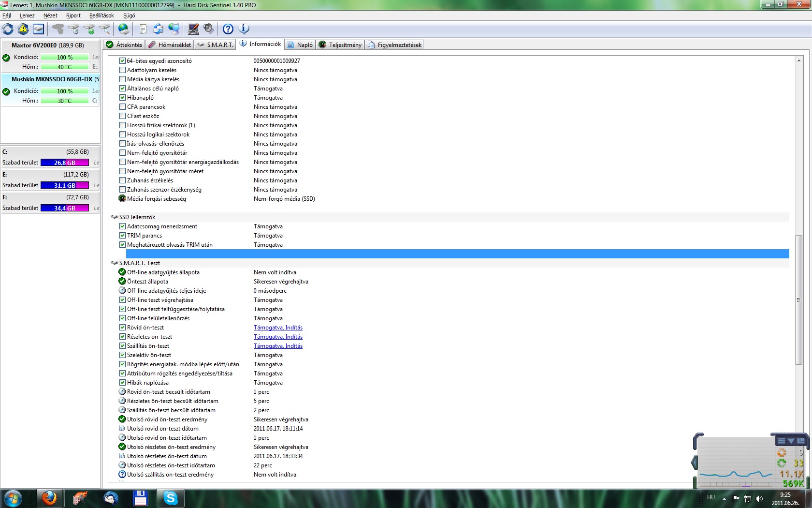The width and height of the screenshot is (812, 508).
Task: Open the Fájl menu
Action: pos(7,15)
